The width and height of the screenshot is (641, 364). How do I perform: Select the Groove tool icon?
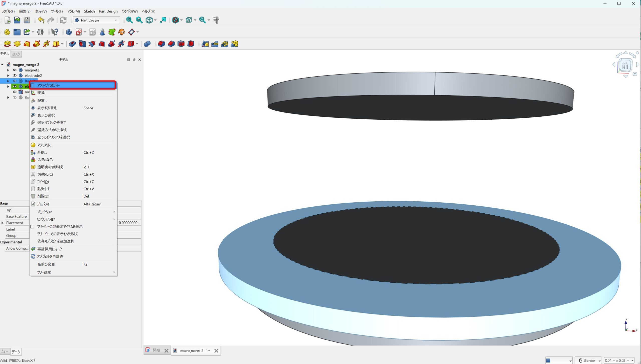[x=92, y=44]
